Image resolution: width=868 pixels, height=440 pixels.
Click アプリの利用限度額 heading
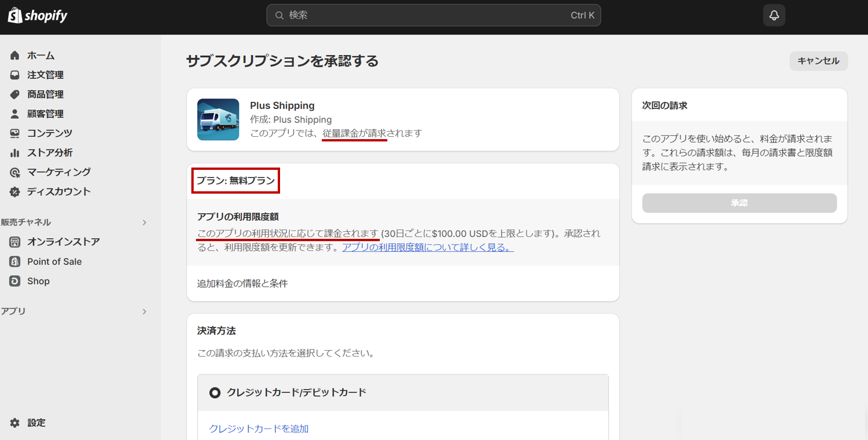coord(238,217)
